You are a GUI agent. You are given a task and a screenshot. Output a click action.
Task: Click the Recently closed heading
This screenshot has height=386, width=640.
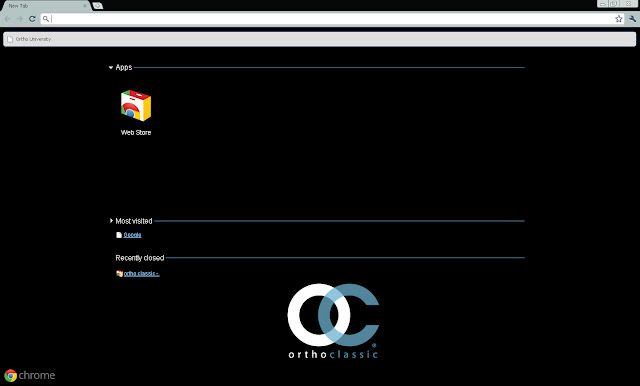(x=140, y=258)
